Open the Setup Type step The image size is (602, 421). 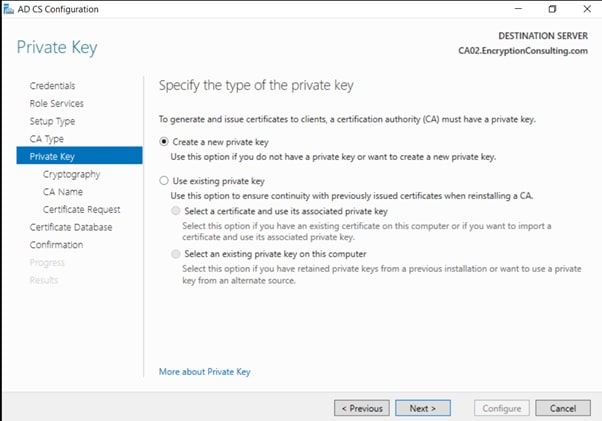(52, 121)
